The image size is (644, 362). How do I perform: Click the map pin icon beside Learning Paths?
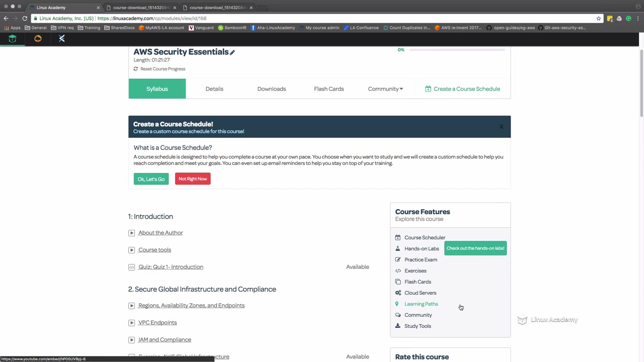point(397,304)
